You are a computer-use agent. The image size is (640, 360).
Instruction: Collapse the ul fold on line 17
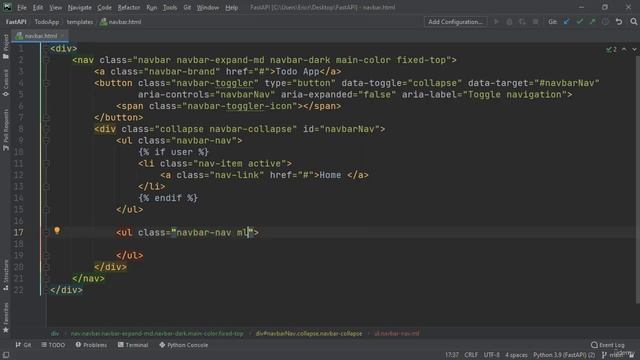47,233
